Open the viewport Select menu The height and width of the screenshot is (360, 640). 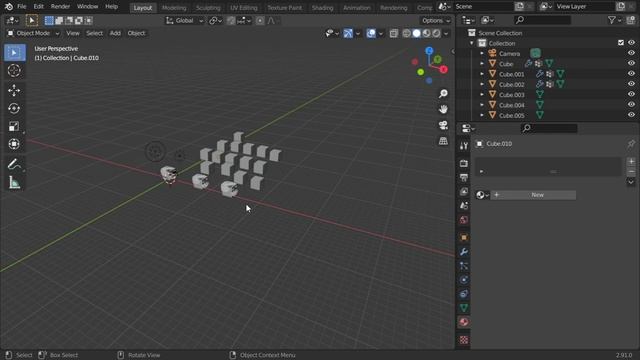click(94, 33)
